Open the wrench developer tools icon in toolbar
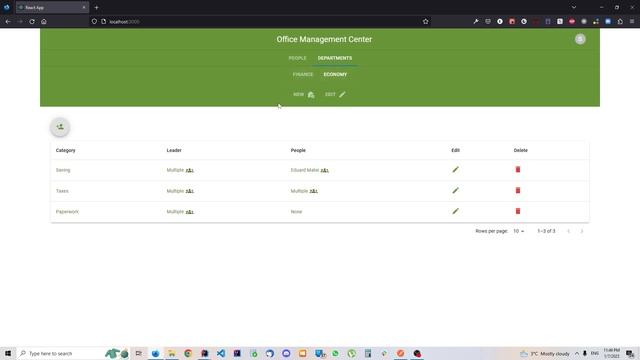The width and height of the screenshot is (640, 360). click(x=476, y=22)
